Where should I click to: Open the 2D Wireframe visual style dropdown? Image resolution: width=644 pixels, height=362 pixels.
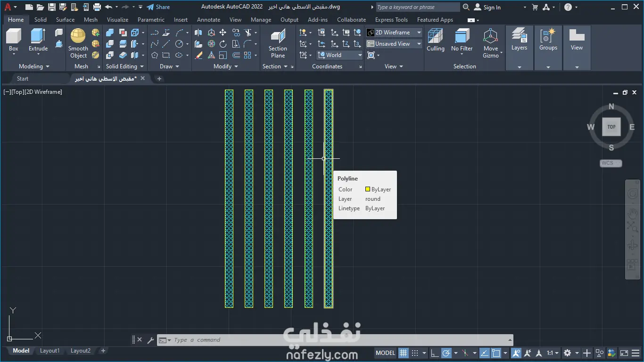click(x=394, y=33)
